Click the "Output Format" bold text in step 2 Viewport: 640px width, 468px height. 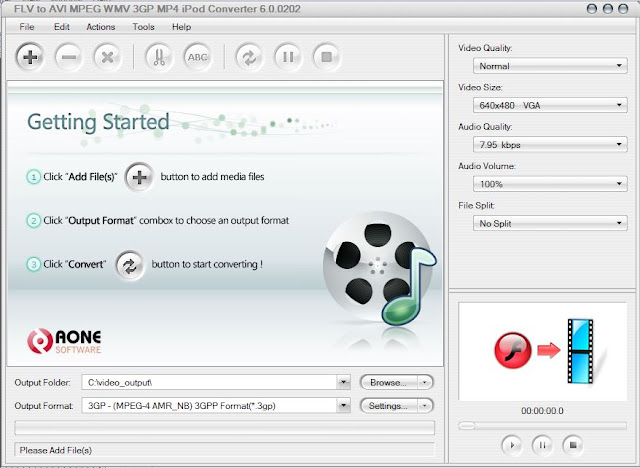point(101,220)
